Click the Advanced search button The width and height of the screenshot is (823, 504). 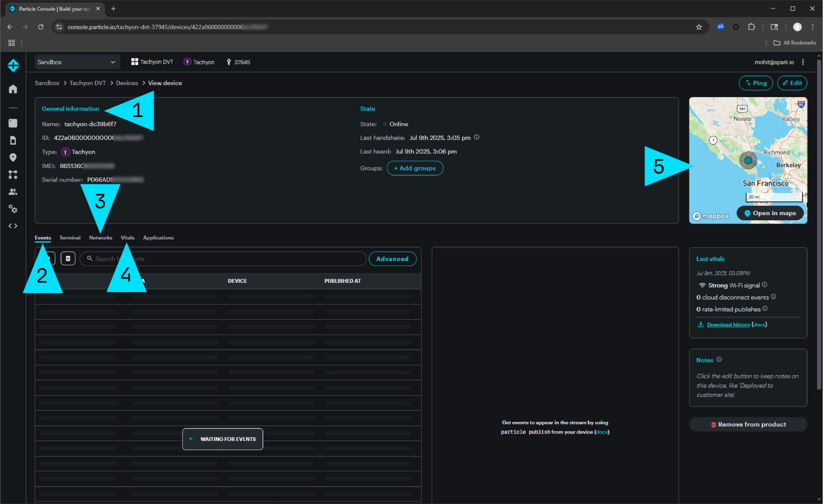(x=393, y=259)
